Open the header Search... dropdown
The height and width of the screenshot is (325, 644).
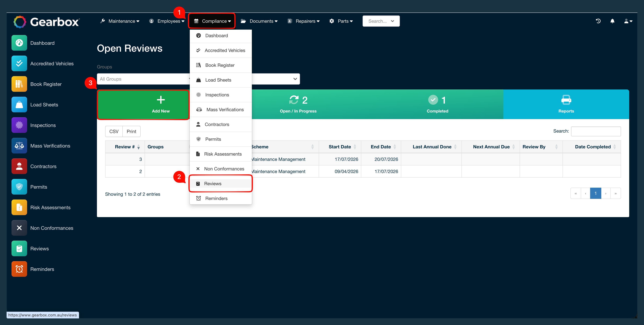tap(381, 21)
